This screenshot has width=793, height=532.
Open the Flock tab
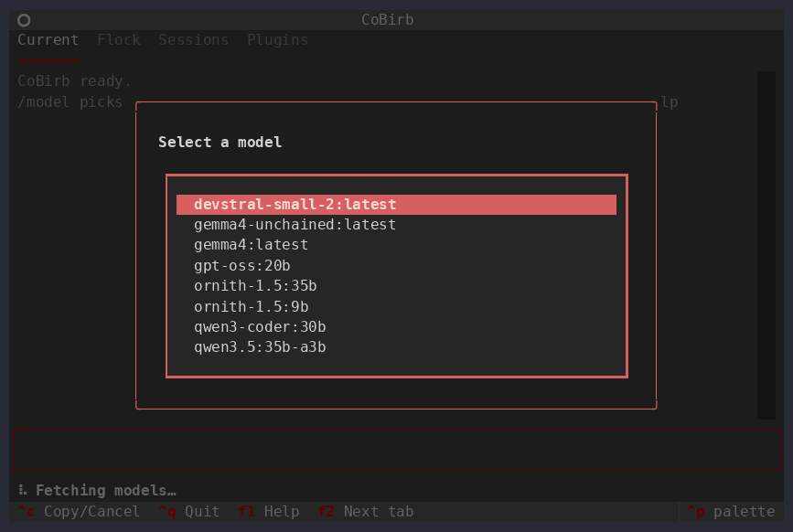(x=119, y=40)
